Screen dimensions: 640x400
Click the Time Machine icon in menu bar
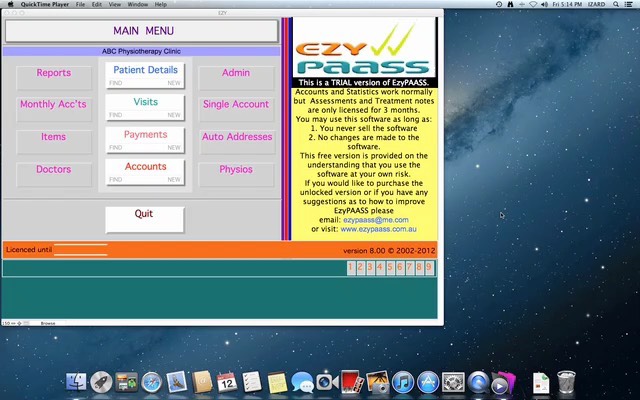[499, 4]
